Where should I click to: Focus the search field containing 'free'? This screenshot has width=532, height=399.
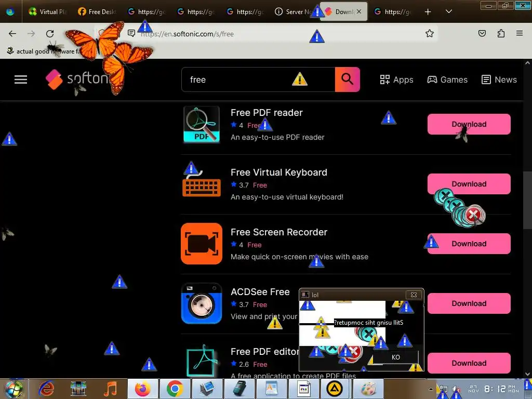click(258, 79)
